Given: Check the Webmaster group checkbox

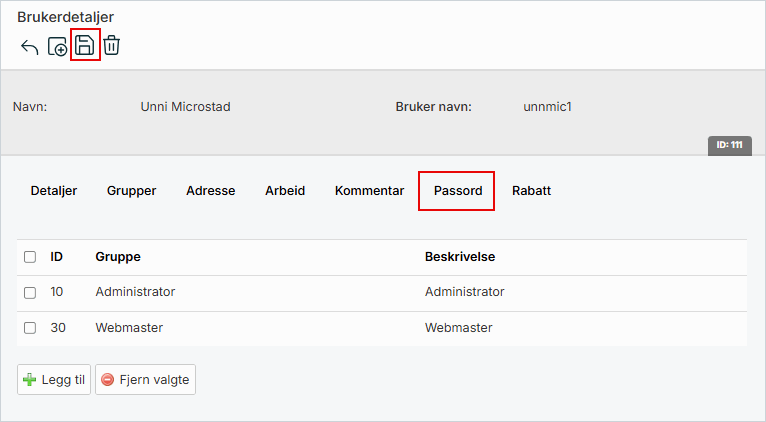Looking at the screenshot, I should (30, 328).
